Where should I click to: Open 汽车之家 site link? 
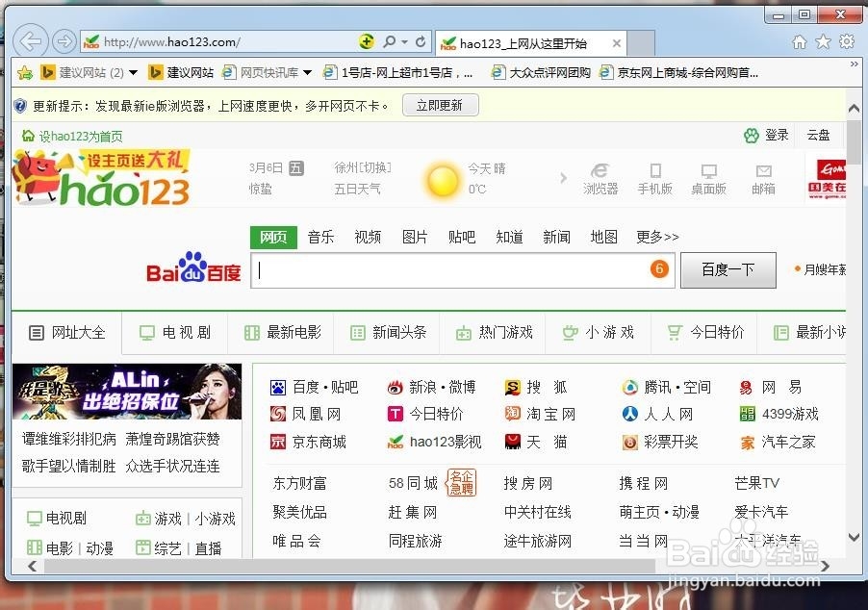point(778,442)
